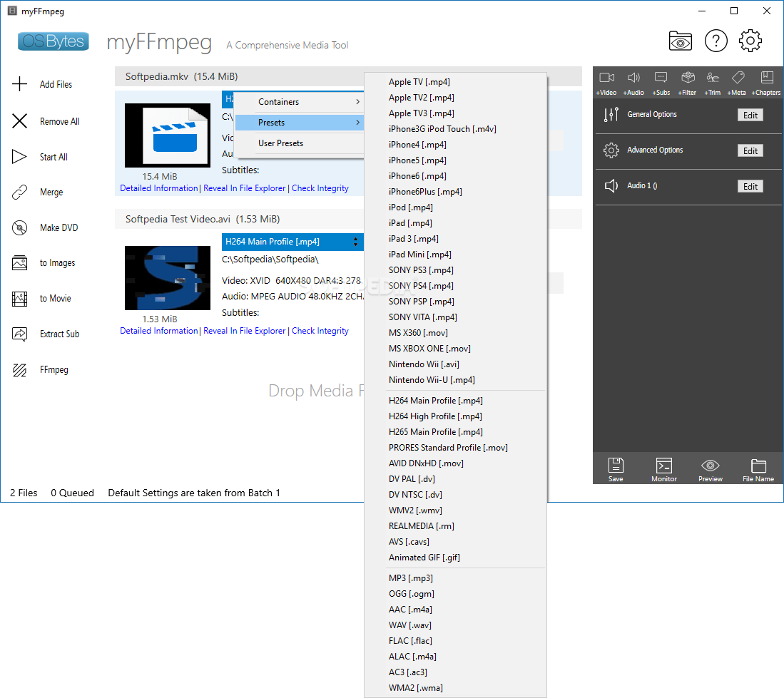
Task: Click the FFmpeg striped icon
Action: (19, 370)
